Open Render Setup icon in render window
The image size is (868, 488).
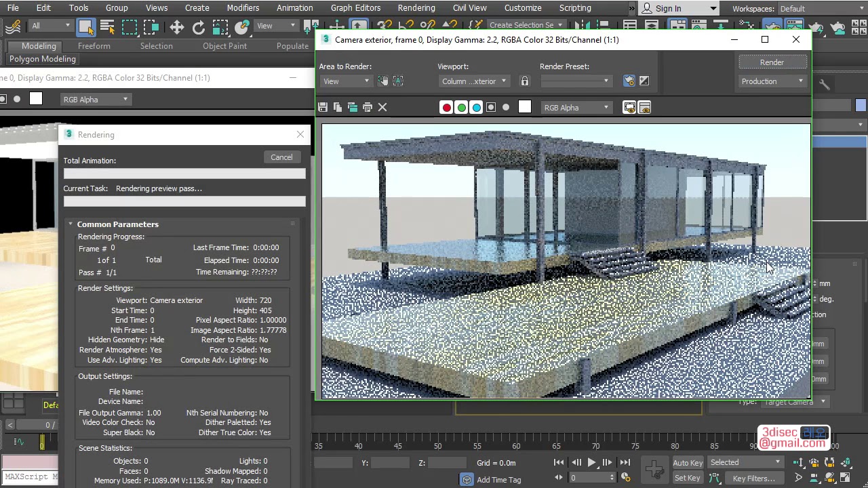[629, 81]
